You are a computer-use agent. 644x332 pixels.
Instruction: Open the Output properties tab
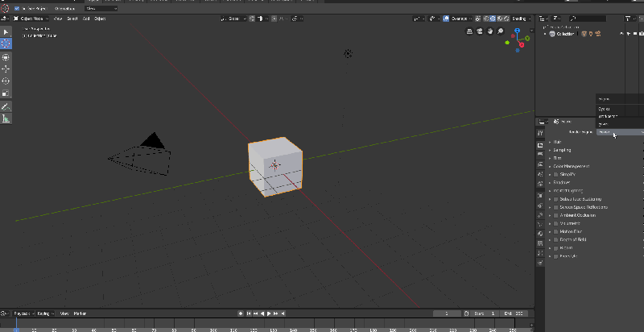[540, 154]
